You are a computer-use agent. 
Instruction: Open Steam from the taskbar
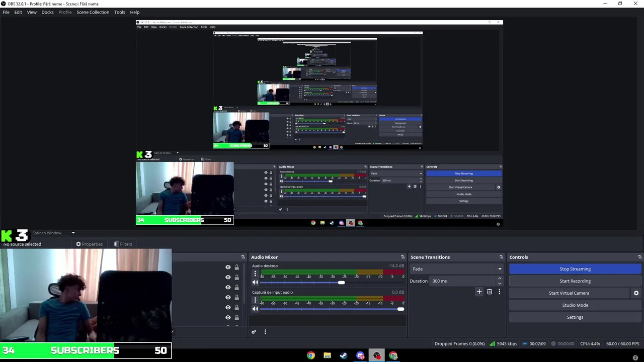click(x=344, y=355)
